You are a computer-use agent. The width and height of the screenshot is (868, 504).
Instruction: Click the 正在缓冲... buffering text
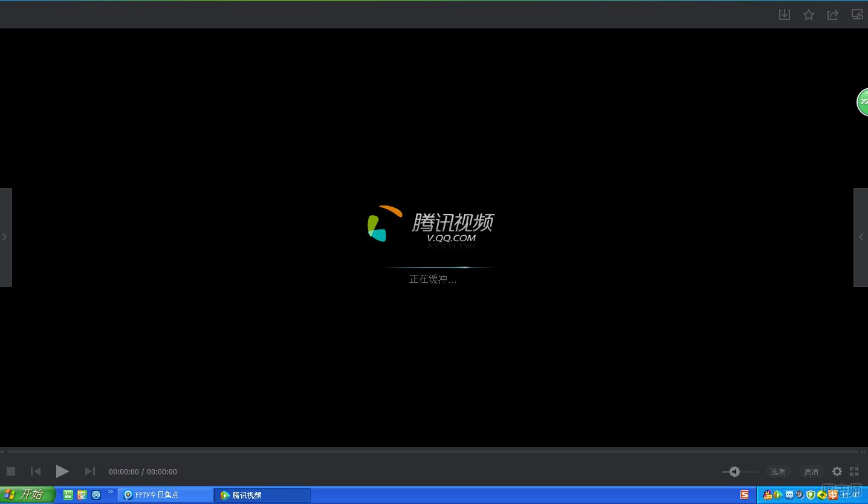click(x=433, y=279)
